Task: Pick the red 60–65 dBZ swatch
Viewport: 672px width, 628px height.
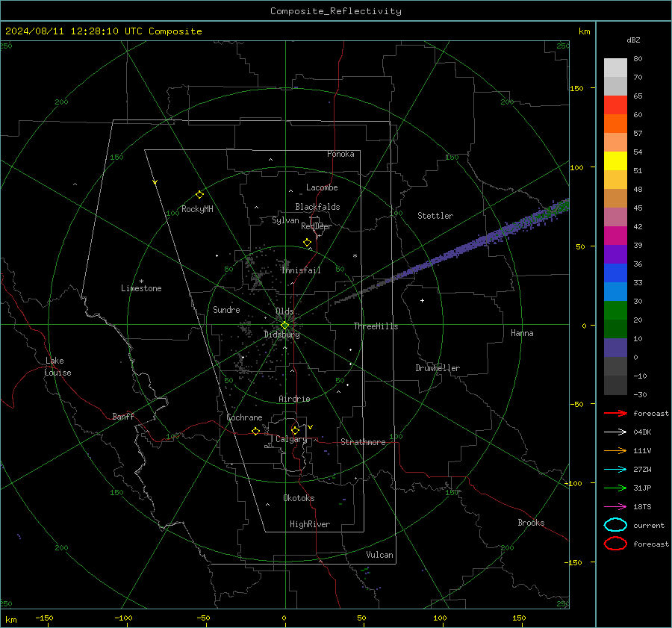Action: (x=615, y=105)
